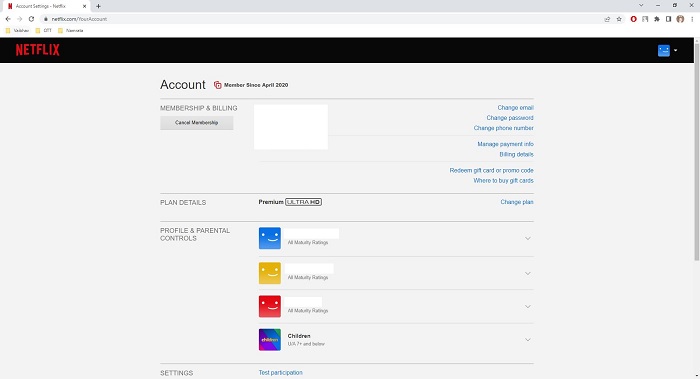
Task: Cancel Membership button
Action: click(196, 123)
